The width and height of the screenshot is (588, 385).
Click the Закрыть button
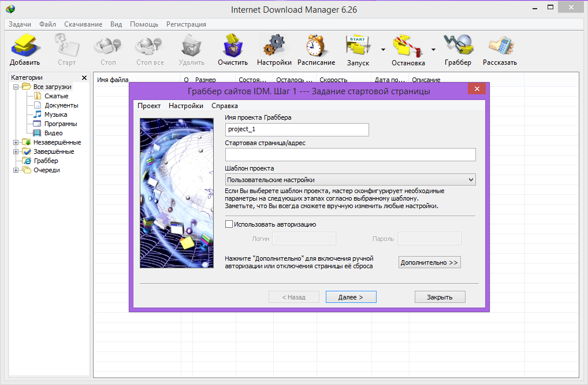440,297
